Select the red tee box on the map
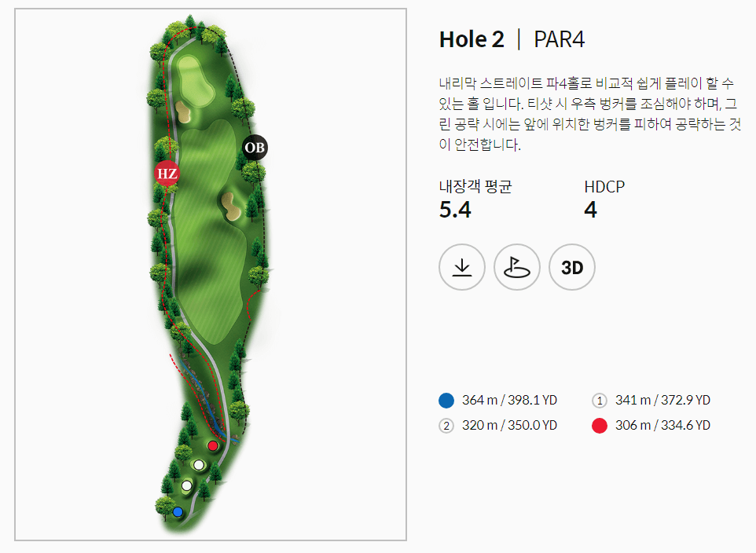756x553 pixels. pos(213,445)
